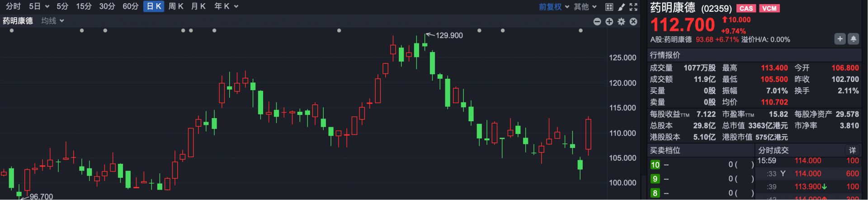Switch to the 分时 chart tab
The image size is (868, 200).
(13, 6)
